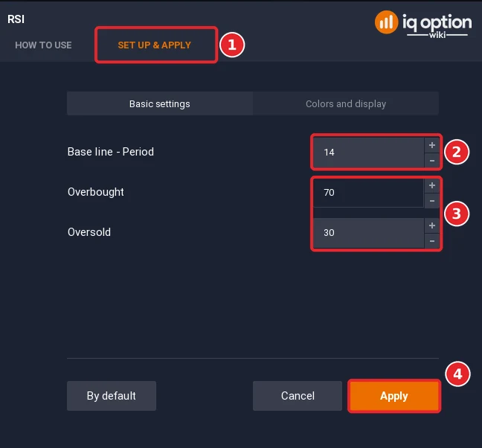Click the Overbought label
The image size is (482, 448).
(96, 192)
